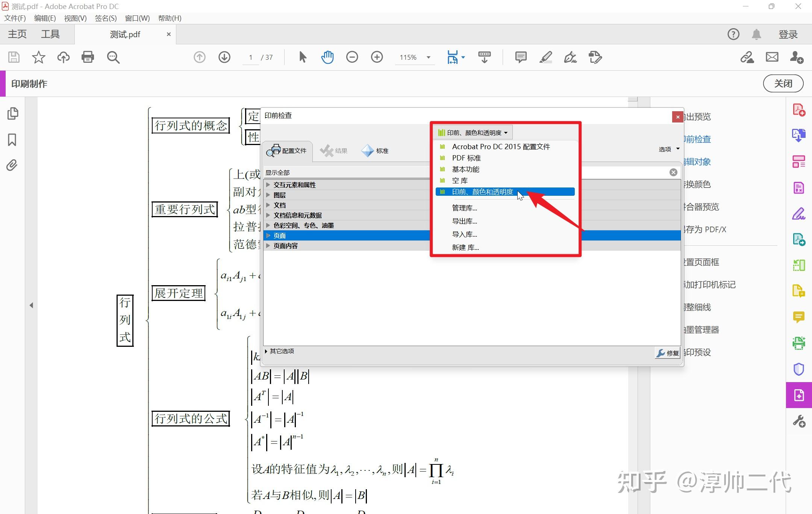Expand the 交互元素和属性 category
This screenshot has width=812, height=514.
[x=268, y=185]
